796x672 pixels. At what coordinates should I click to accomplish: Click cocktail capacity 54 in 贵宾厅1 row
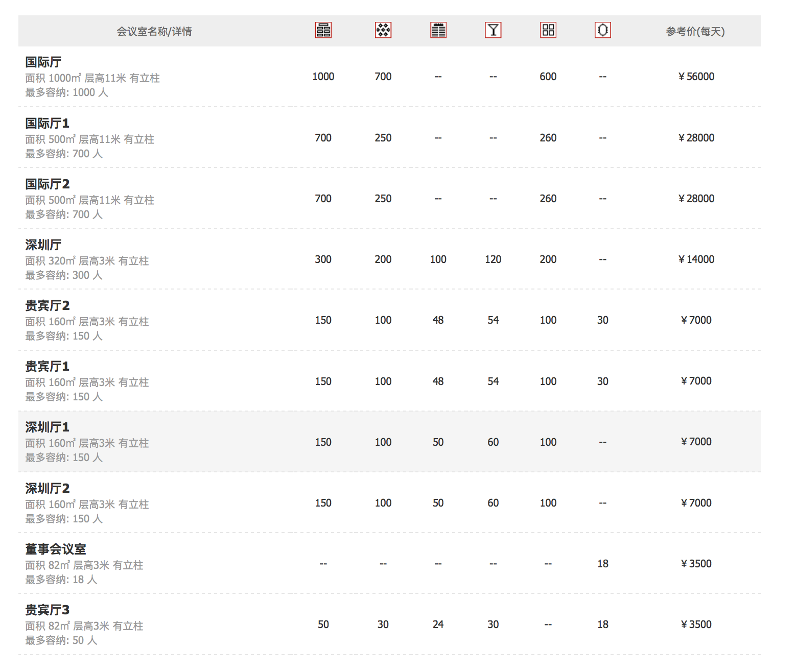coord(493,381)
